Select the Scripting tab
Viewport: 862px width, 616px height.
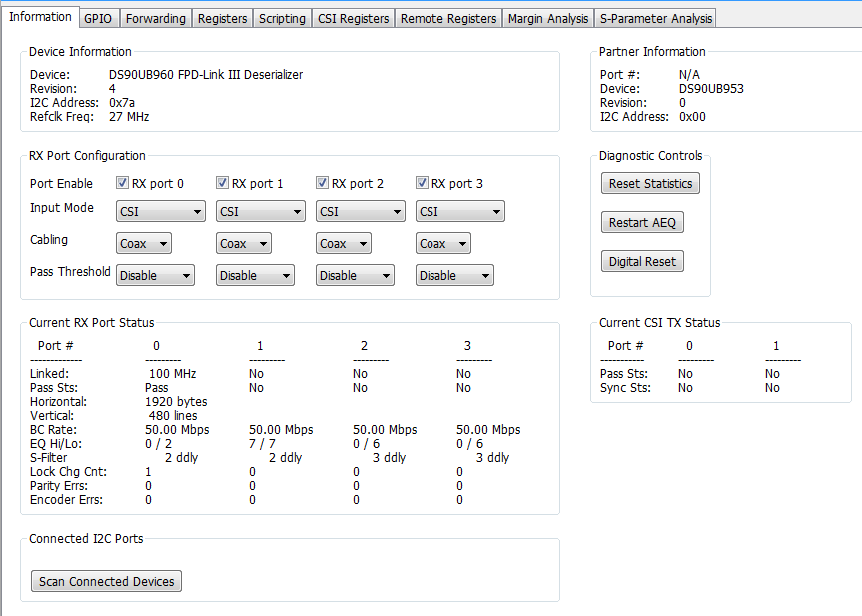click(x=282, y=18)
